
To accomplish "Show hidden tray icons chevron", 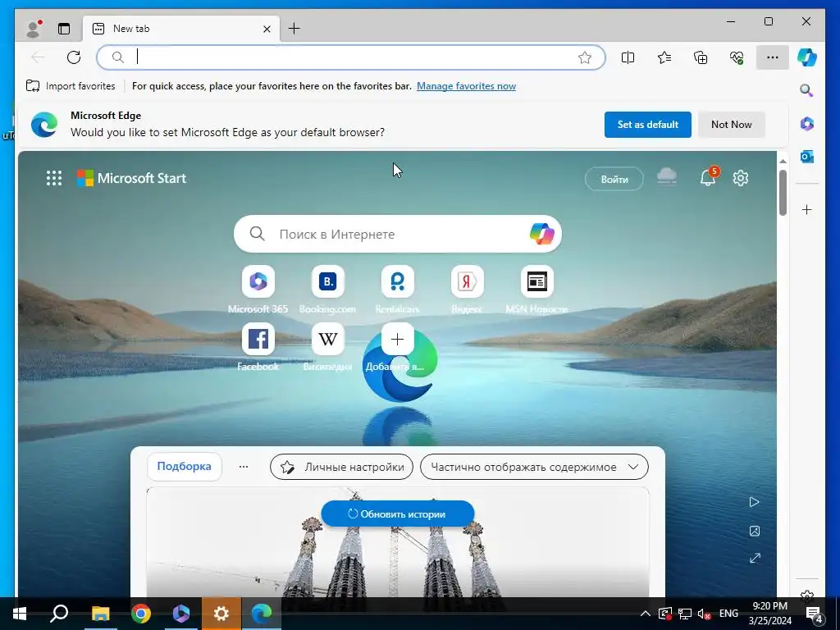I will (x=646, y=614).
